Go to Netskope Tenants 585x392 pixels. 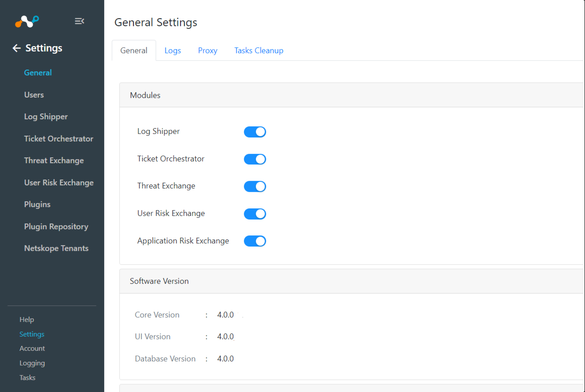56,248
